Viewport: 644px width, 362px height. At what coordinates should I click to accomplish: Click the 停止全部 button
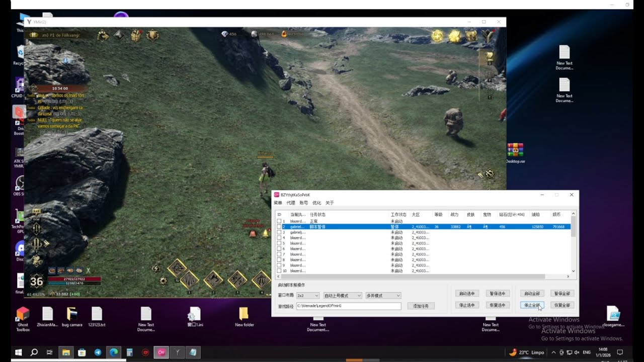coord(532,305)
